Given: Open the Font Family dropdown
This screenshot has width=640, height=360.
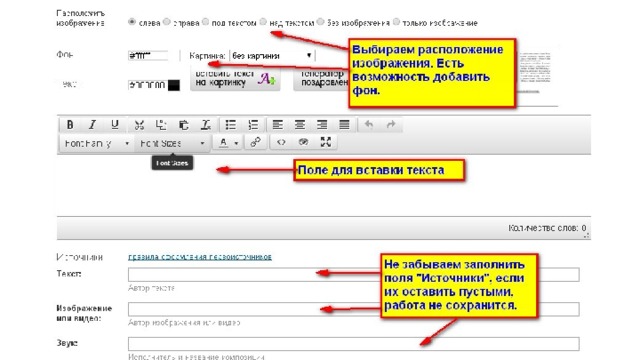Looking at the screenshot, I should (97, 144).
